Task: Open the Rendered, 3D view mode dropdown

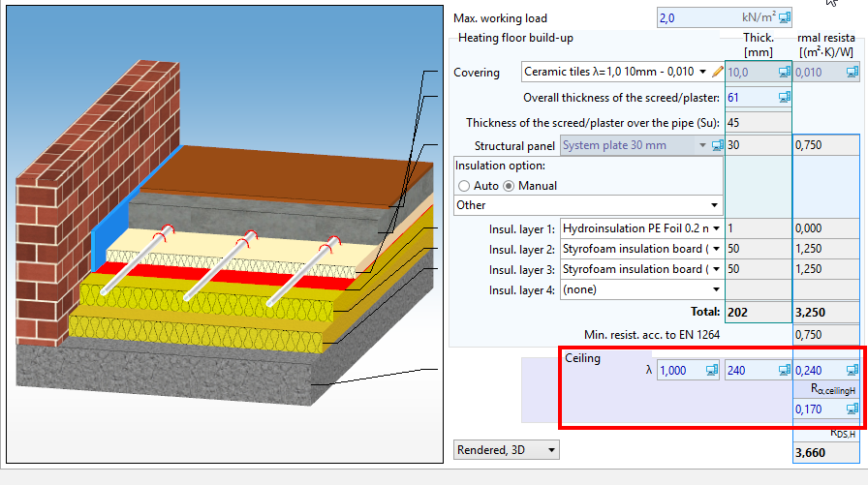Action: pos(552,450)
